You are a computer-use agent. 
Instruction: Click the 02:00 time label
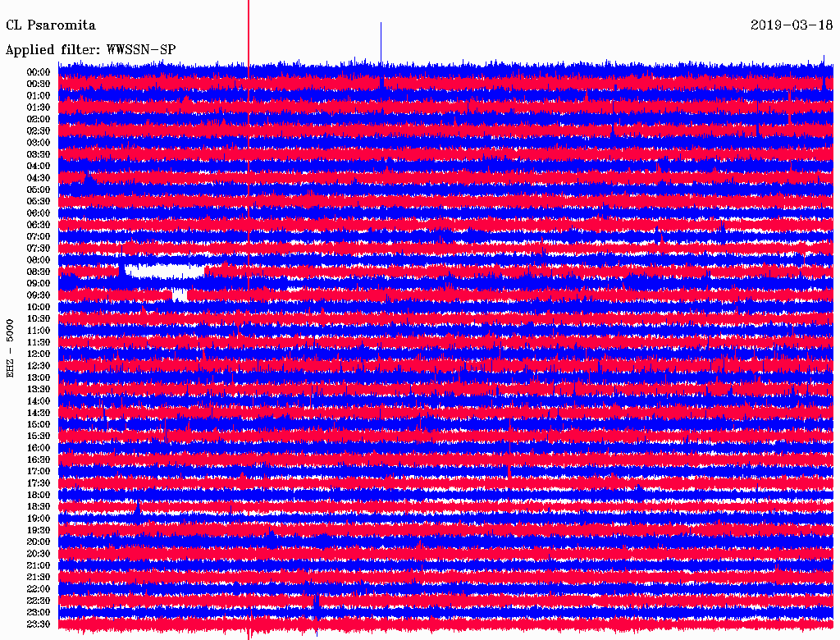[39, 120]
